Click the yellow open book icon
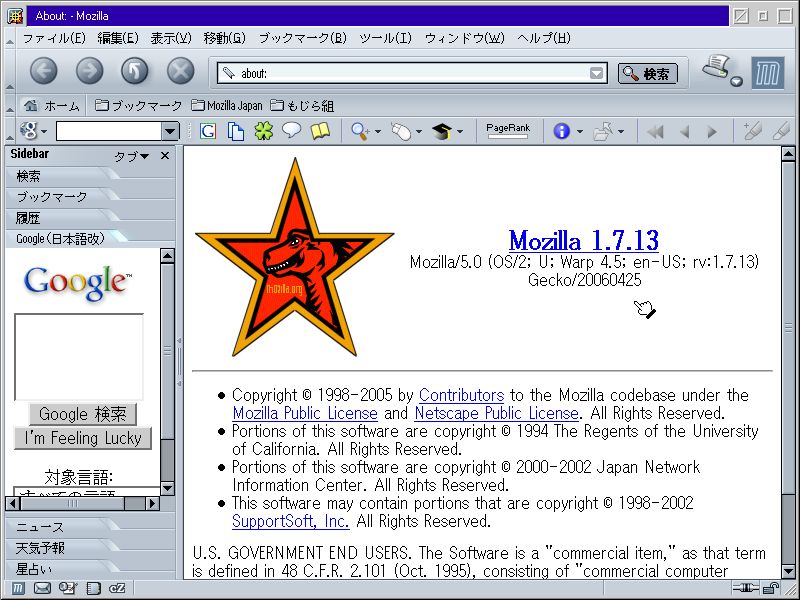Viewport: 800px width, 600px height. point(320,131)
